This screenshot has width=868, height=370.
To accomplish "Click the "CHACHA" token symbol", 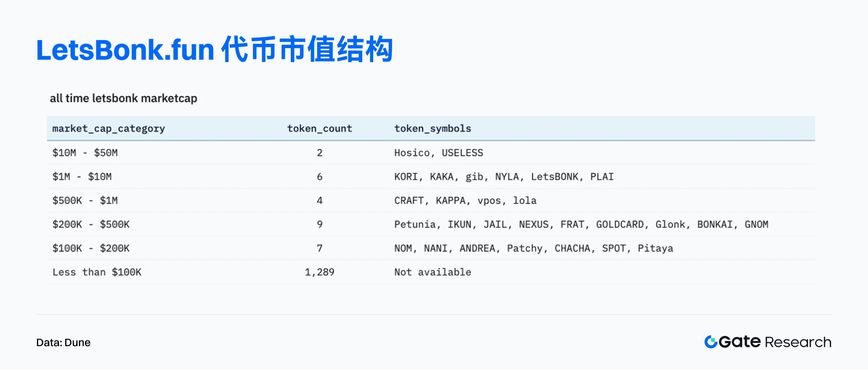I will tap(573, 248).
